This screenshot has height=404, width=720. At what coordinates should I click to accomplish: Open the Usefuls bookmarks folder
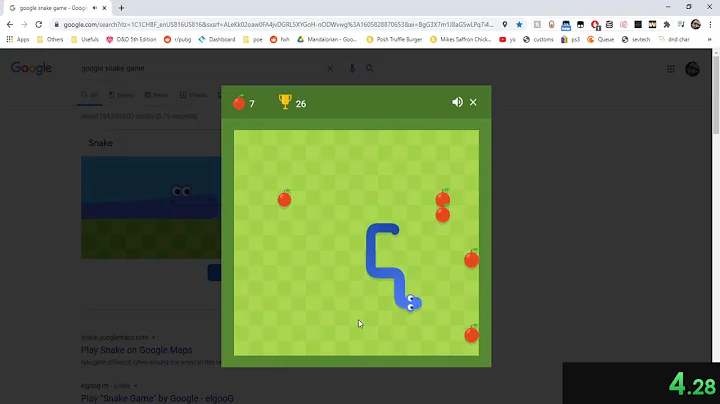pyautogui.click(x=85, y=39)
